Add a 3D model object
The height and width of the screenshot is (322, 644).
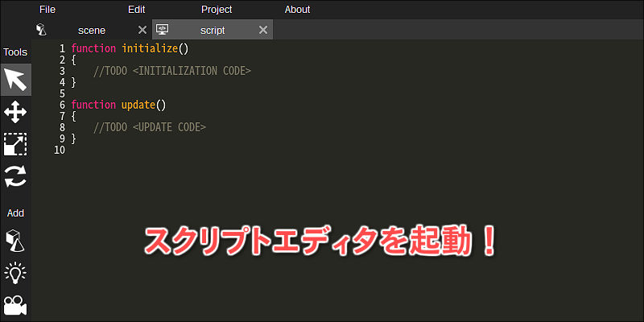(15, 241)
